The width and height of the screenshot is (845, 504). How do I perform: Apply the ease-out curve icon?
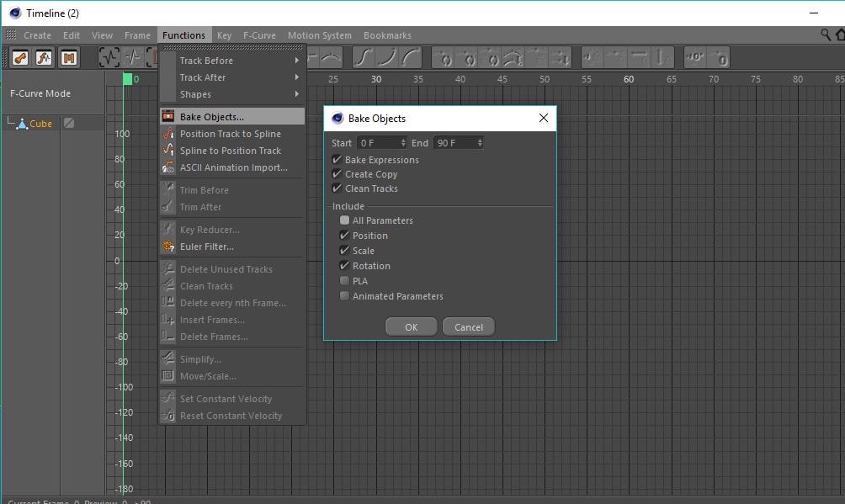tap(411, 58)
